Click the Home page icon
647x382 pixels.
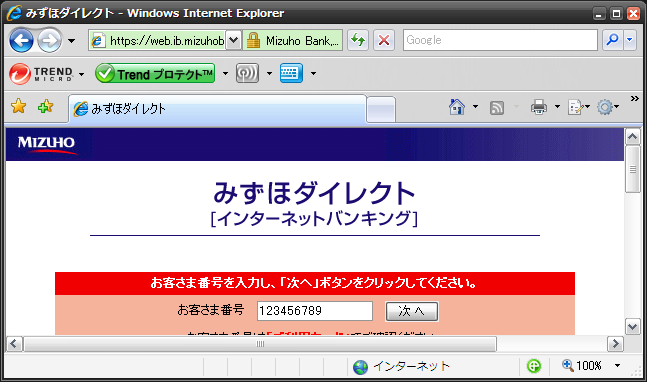click(x=457, y=107)
